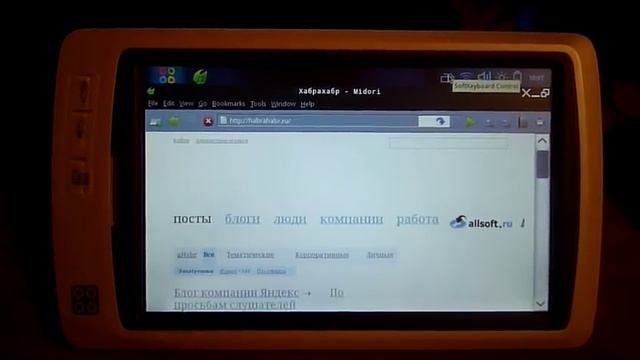The image size is (640, 360).
Task: Open the люди link
Action: (x=290, y=219)
